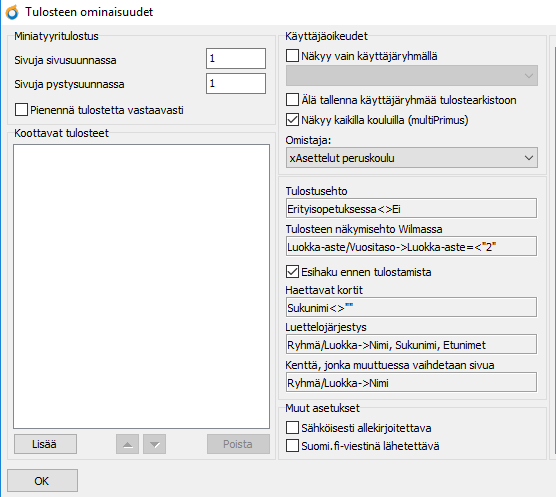Click the Lisää button
The height and width of the screenshot is (497, 556).
tap(45, 444)
